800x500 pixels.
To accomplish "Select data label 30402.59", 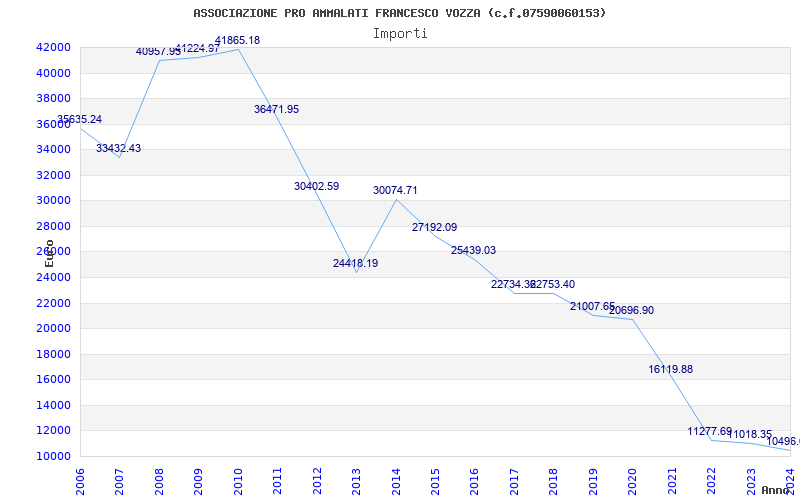I will coord(316,186).
